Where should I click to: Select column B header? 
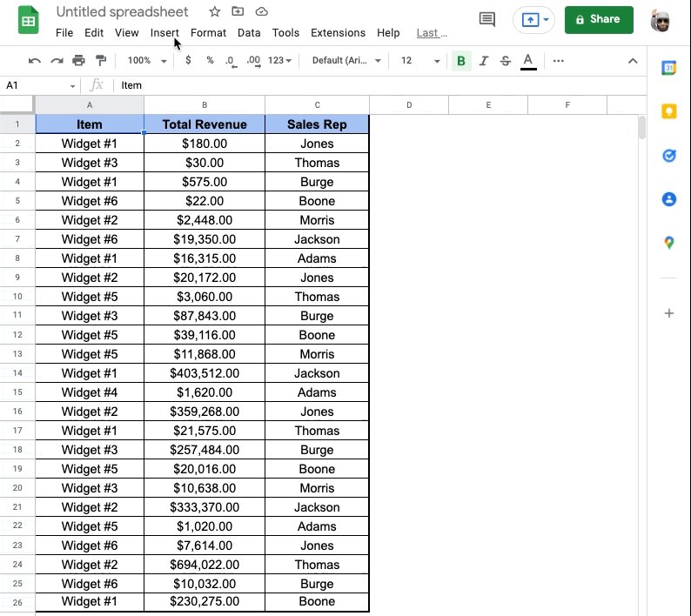pos(205,105)
